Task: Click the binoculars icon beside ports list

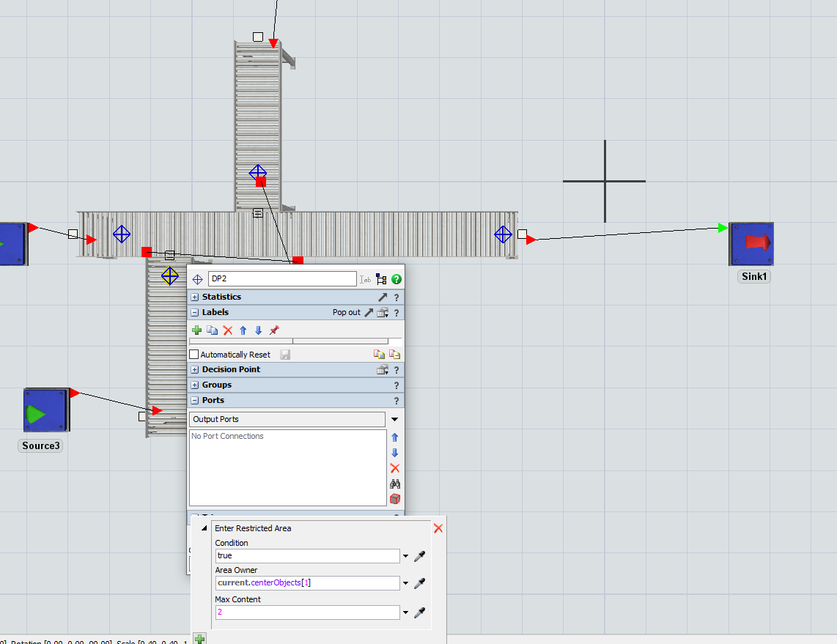Action: coord(395,484)
